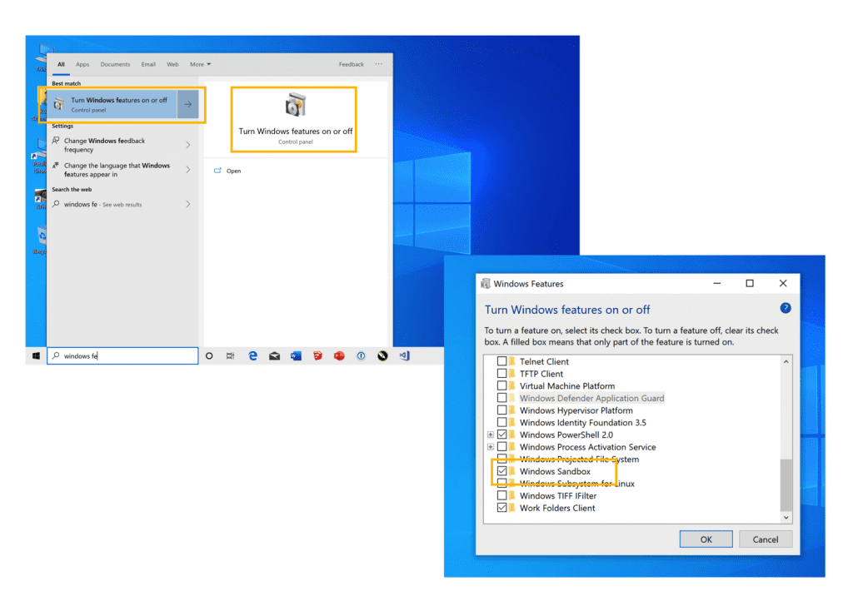Viewport: 853px width, 616px height.
Task: Click windows fe See web results entry
Action: pos(122,205)
